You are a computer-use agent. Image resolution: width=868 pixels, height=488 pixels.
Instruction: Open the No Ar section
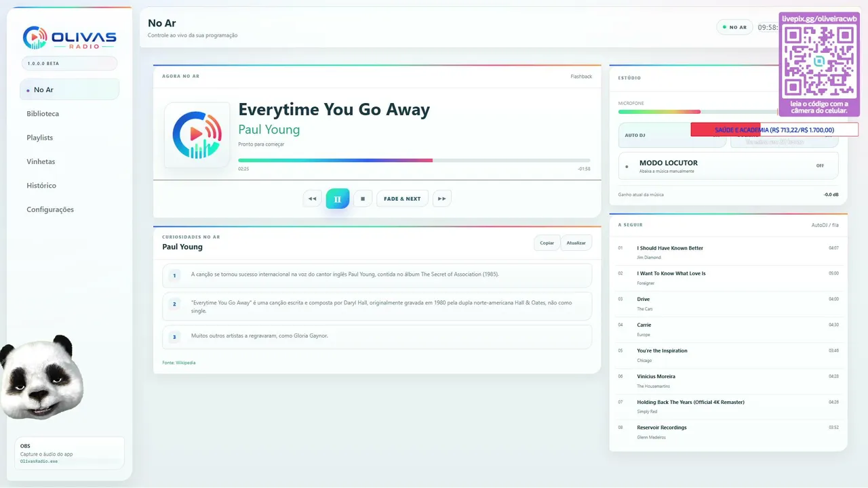[x=69, y=89]
